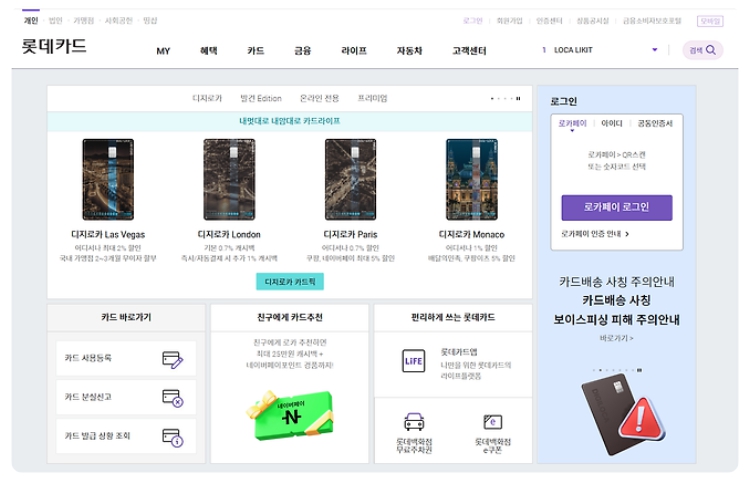Click the Naver Pay gift voucher image

[x=290, y=416]
